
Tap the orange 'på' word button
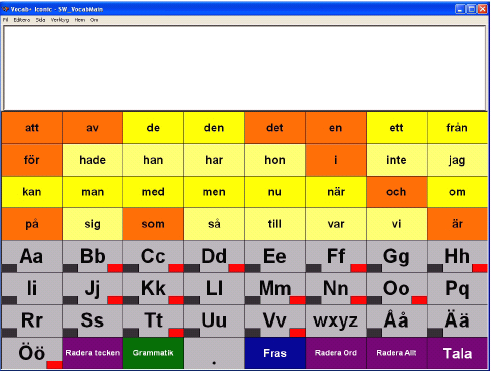click(x=32, y=224)
